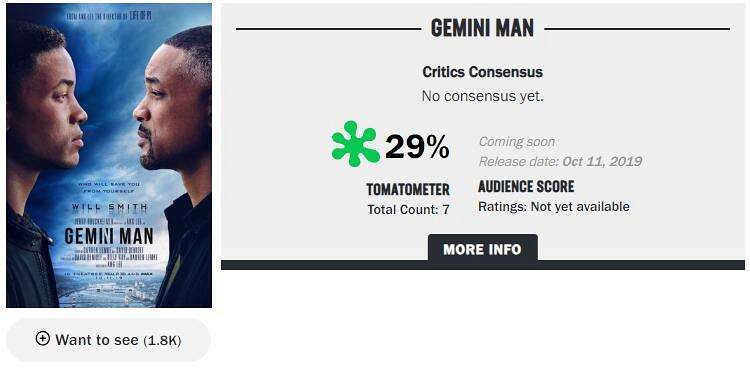
Task: Click the GEMINI MAN title heading
Action: coord(482,29)
